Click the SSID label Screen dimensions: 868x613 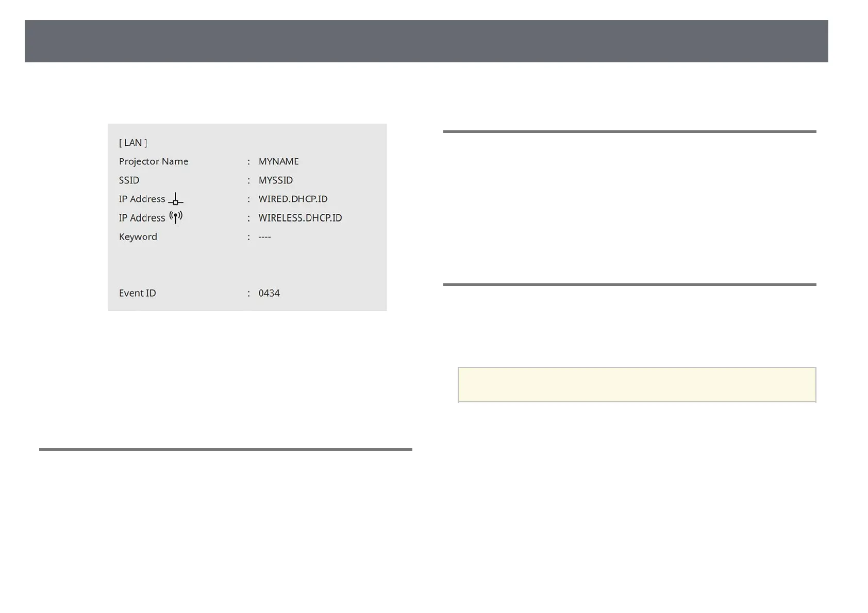click(x=129, y=180)
